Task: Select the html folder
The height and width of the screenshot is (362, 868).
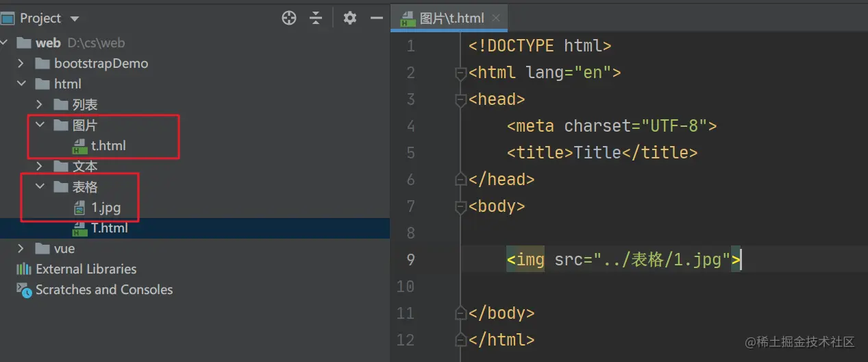Action: 68,84
